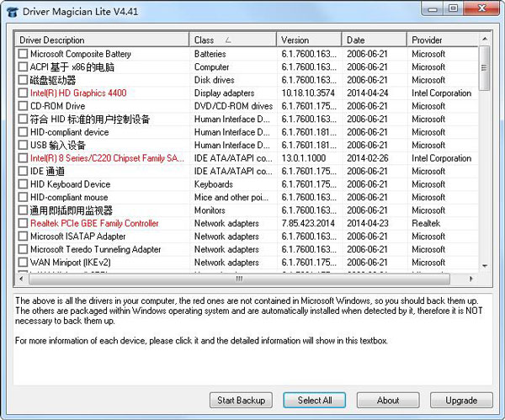Click the vertical scrollbar up arrow
505x420 pixels.
pos(485,39)
